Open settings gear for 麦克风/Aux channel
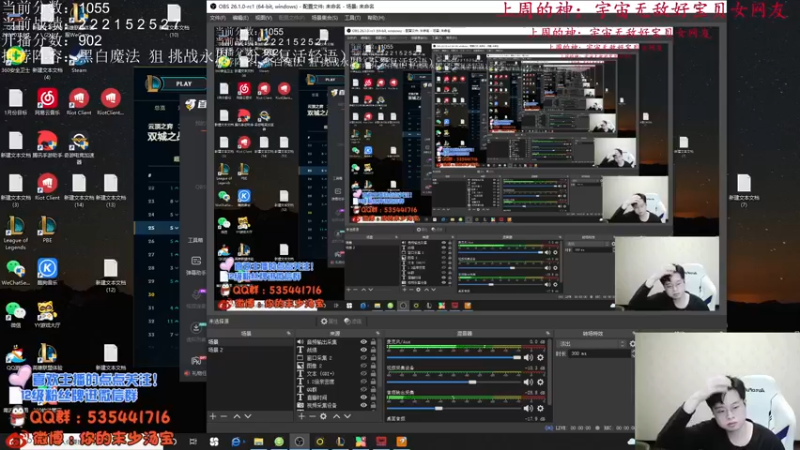800x450 pixels. point(540,358)
